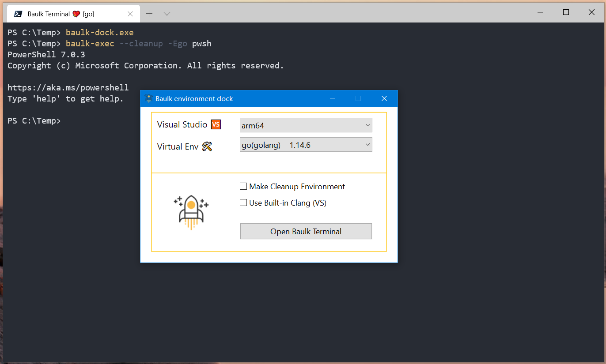The height and width of the screenshot is (364, 606).
Task: Click the PowerShell 7.0.3 version line
Action: [46, 55]
